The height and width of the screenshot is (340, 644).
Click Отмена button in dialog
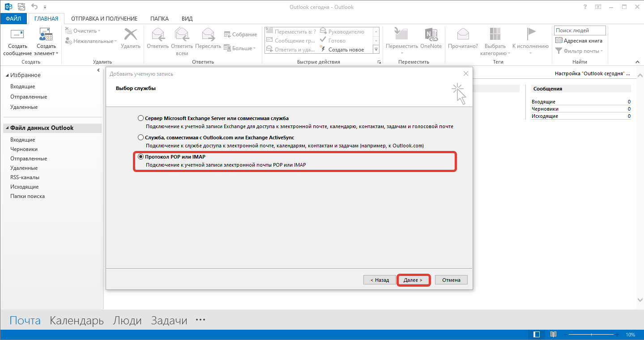coord(451,280)
